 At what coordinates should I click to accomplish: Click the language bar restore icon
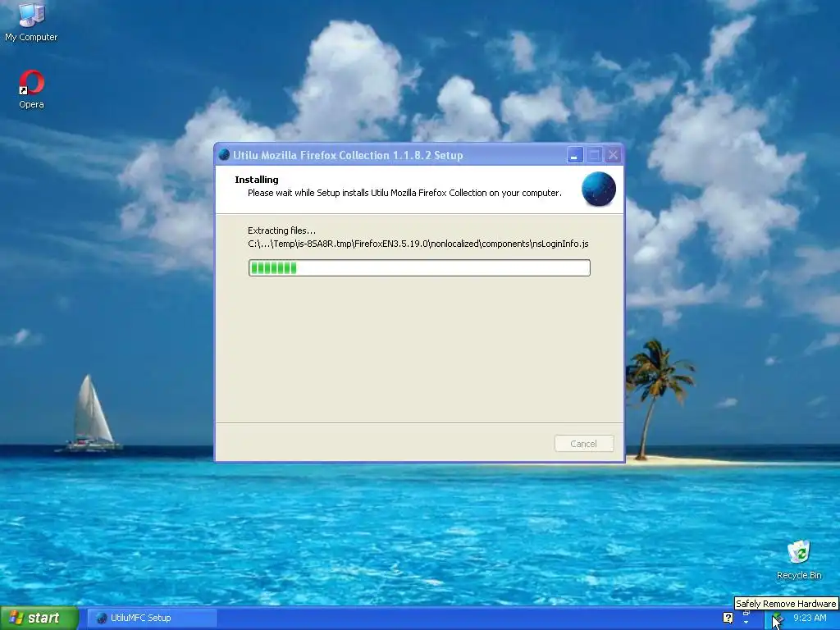pos(746,614)
